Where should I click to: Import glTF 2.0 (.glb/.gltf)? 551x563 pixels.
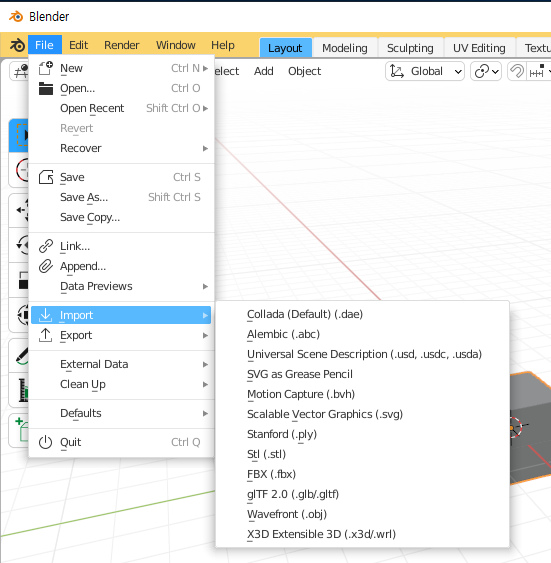pyautogui.click(x=363, y=494)
